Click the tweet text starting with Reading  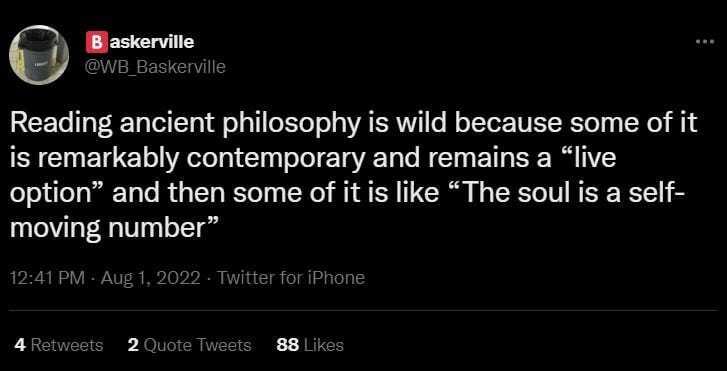(x=353, y=176)
